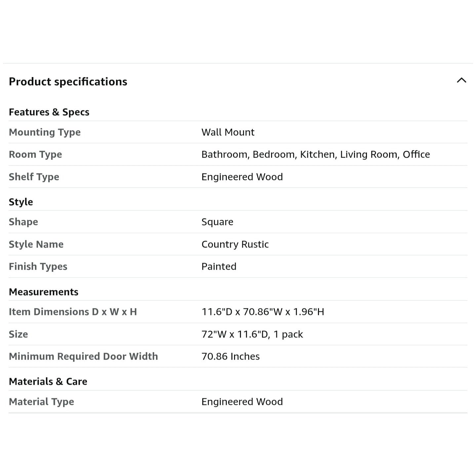This screenshot has width=476, height=476.
Task: Select the Finish Types label
Action: coord(38,266)
